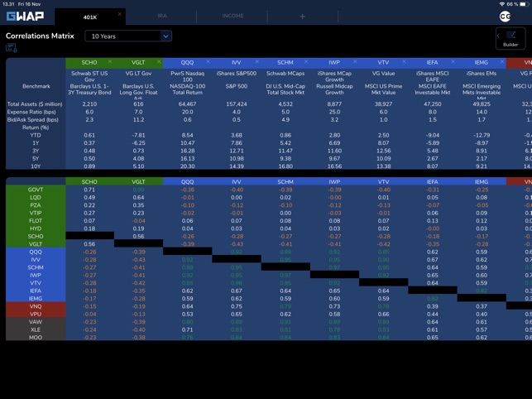The image size is (532, 399).
Task: Select the VPU row label
Action: click(x=36, y=314)
